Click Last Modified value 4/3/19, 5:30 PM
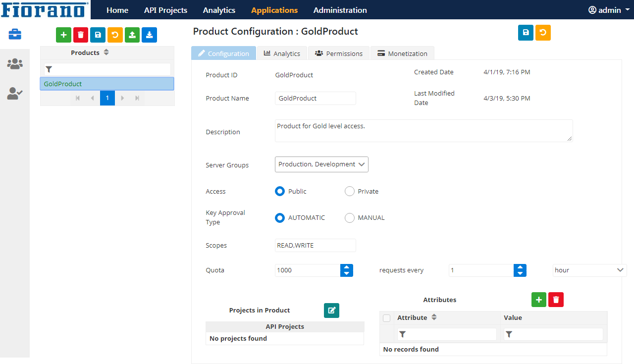The height and width of the screenshot is (364, 634). tap(507, 98)
